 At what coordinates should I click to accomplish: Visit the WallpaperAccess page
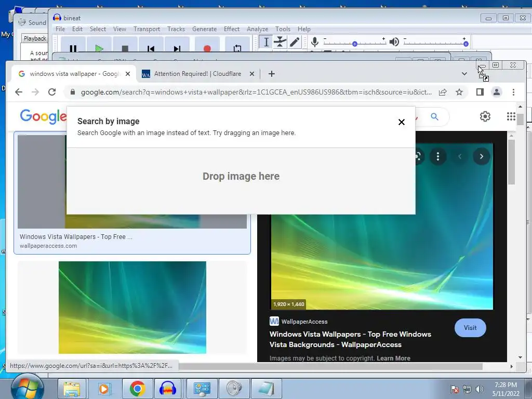pyautogui.click(x=470, y=328)
